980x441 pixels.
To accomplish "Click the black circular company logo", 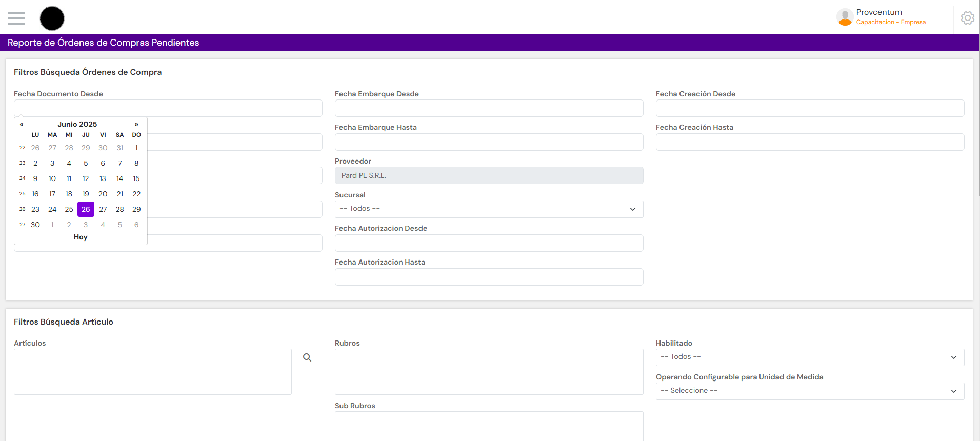I will click(x=52, y=18).
